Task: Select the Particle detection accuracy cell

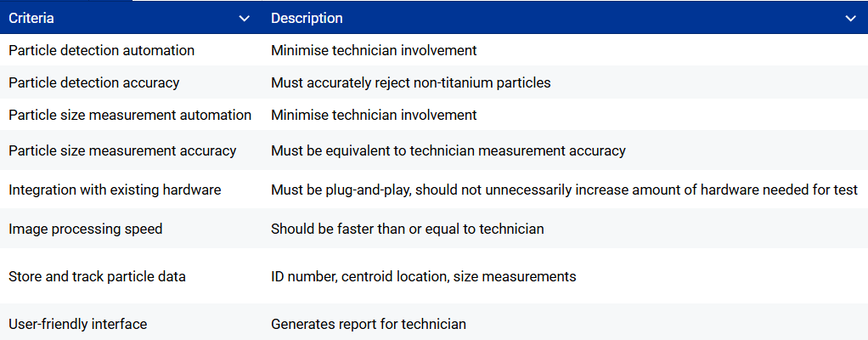Action: [94, 82]
